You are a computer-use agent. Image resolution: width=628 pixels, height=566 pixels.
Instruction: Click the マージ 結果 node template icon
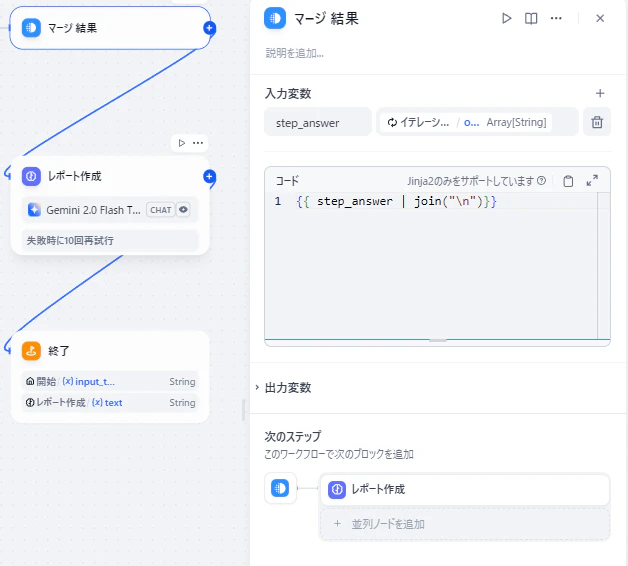(31, 28)
